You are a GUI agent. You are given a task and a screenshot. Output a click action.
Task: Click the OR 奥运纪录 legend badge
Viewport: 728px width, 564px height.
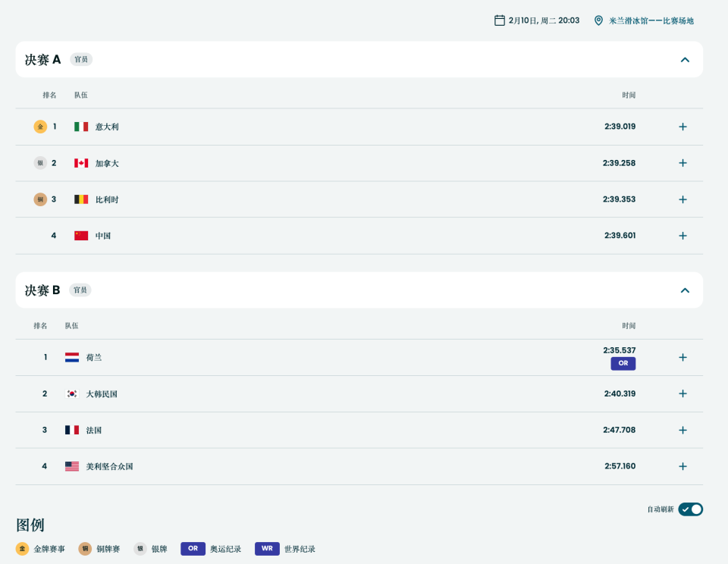(x=193, y=549)
